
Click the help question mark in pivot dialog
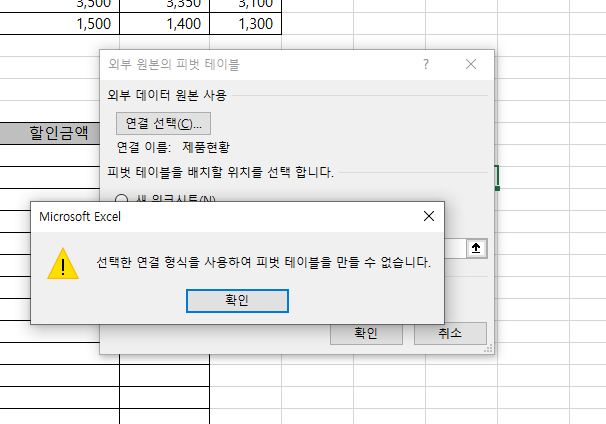426,64
